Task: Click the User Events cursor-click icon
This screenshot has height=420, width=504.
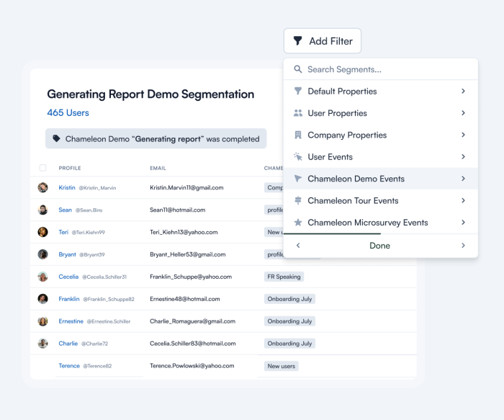Action: tap(298, 156)
